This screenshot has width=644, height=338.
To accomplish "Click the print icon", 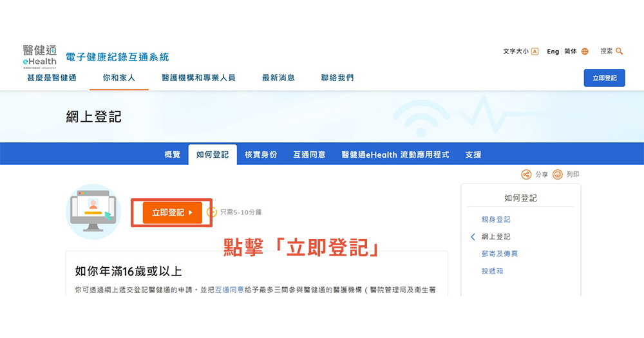I will 558,174.
